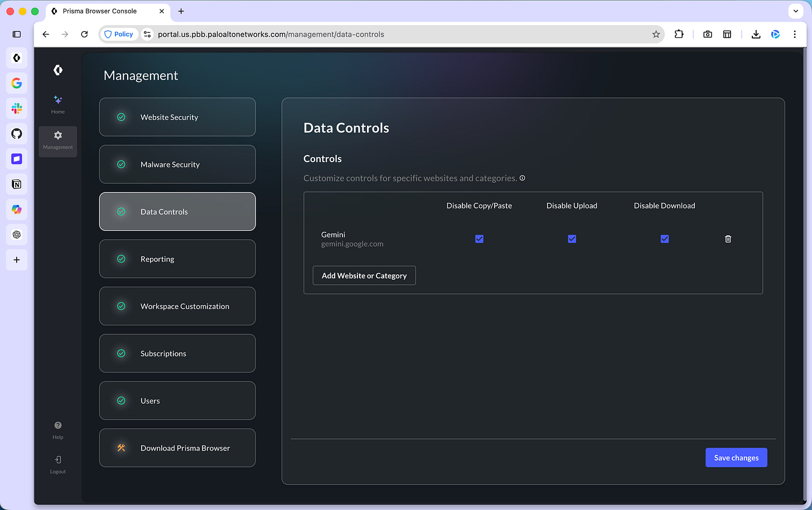Viewport: 812px width, 510px height.
Task: Uncheck Disable Download for Gemini
Action: coord(664,239)
